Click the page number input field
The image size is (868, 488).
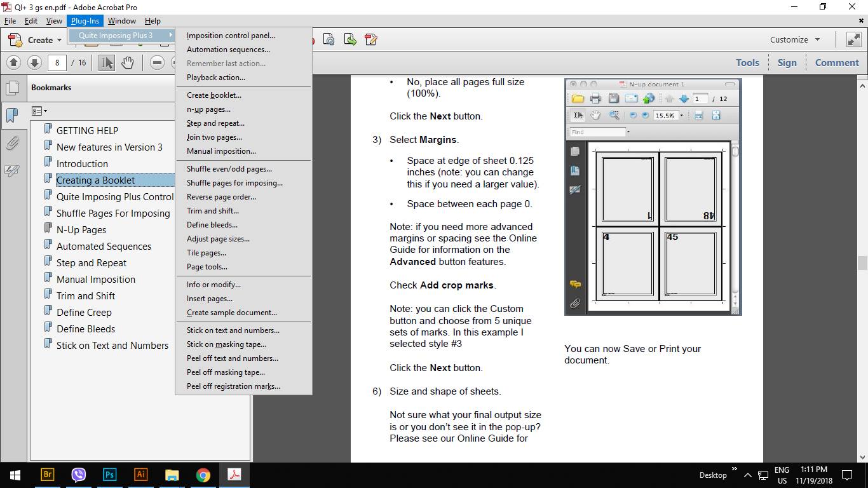(x=57, y=62)
